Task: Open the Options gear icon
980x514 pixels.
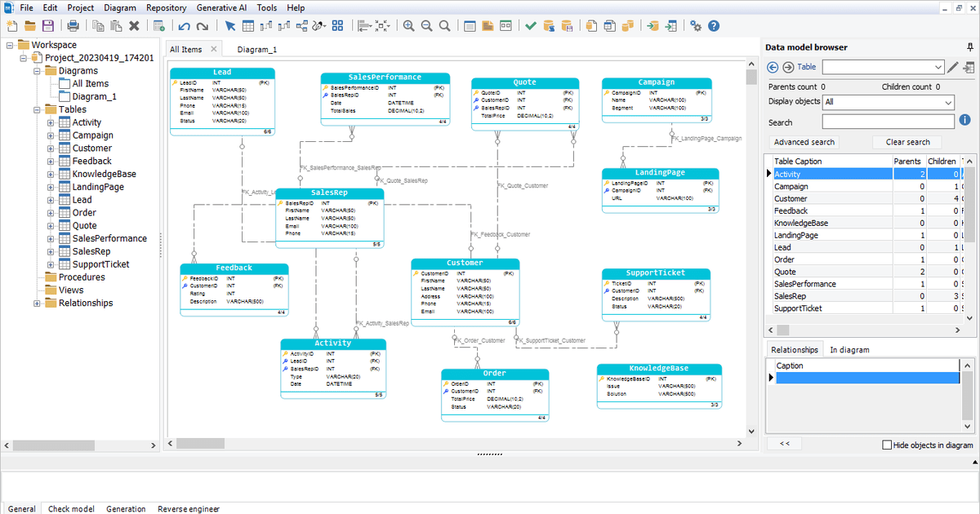Action: pos(696,25)
